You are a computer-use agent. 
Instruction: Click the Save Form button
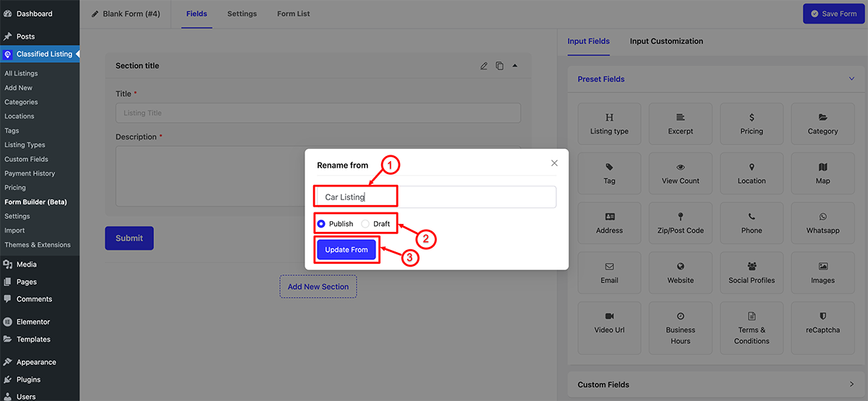tap(833, 14)
